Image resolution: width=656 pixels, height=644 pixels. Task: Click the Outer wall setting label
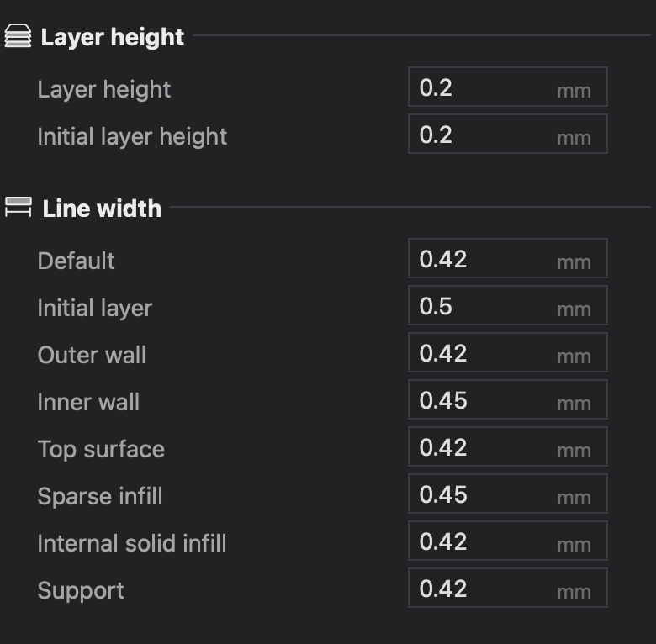pyautogui.click(x=92, y=355)
